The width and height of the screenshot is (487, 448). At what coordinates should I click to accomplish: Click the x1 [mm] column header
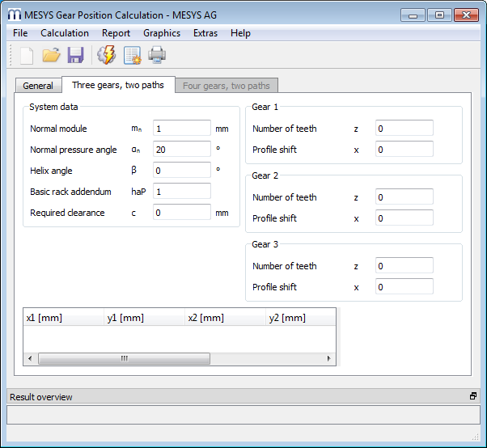[x=63, y=318]
